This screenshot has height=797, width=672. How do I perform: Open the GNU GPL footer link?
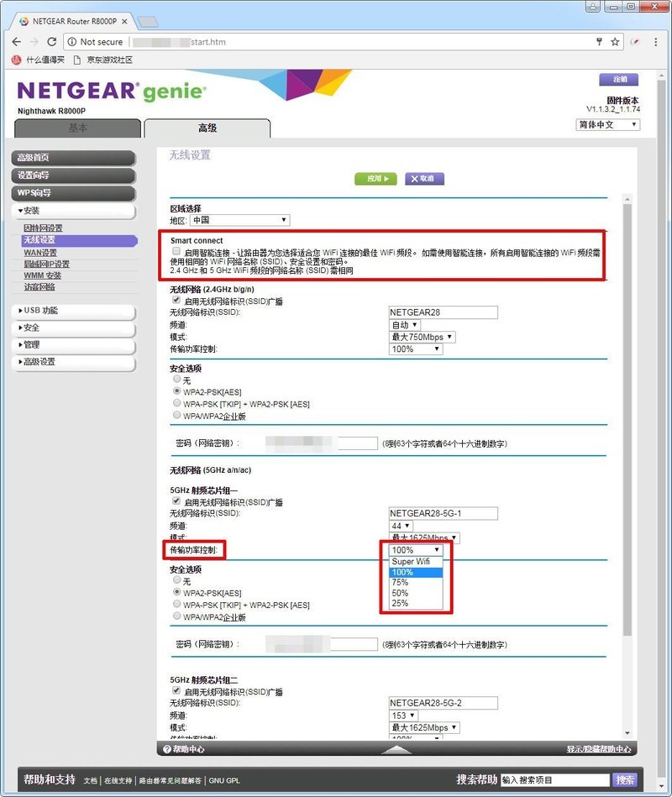[x=224, y=781]
